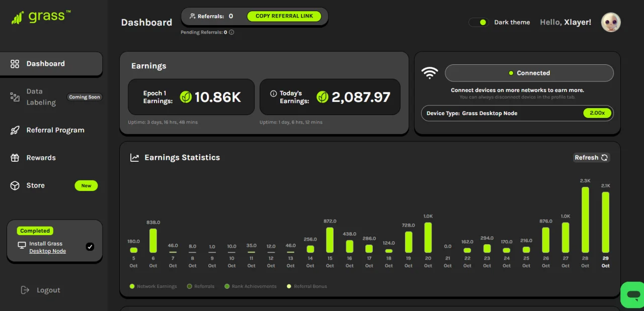644x311 pixels.
Task: Click the 29 Oct bar showing 2.1K
Action: click(x=605, y=223)
